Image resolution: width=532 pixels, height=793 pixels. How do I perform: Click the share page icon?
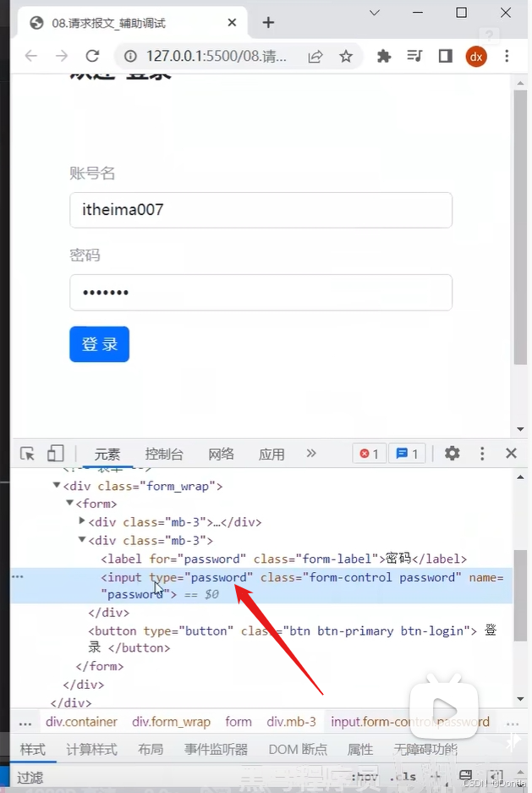pyautogui.click(x=315, y=56)
